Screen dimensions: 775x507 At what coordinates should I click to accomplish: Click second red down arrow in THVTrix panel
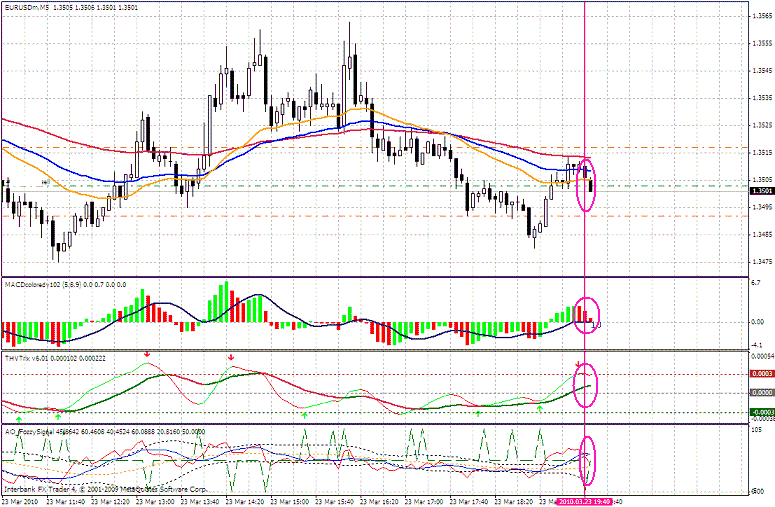coord(231,356)
